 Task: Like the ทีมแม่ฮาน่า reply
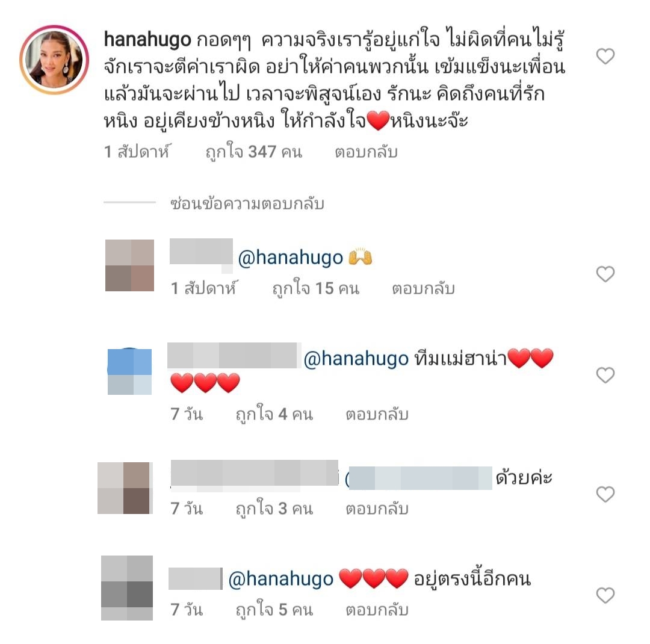point(605,376)
